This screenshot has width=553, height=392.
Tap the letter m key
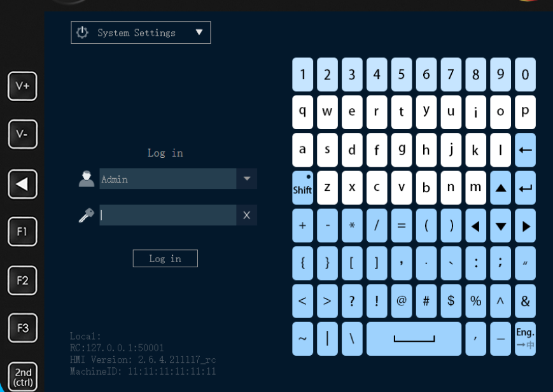coord(476,188)
